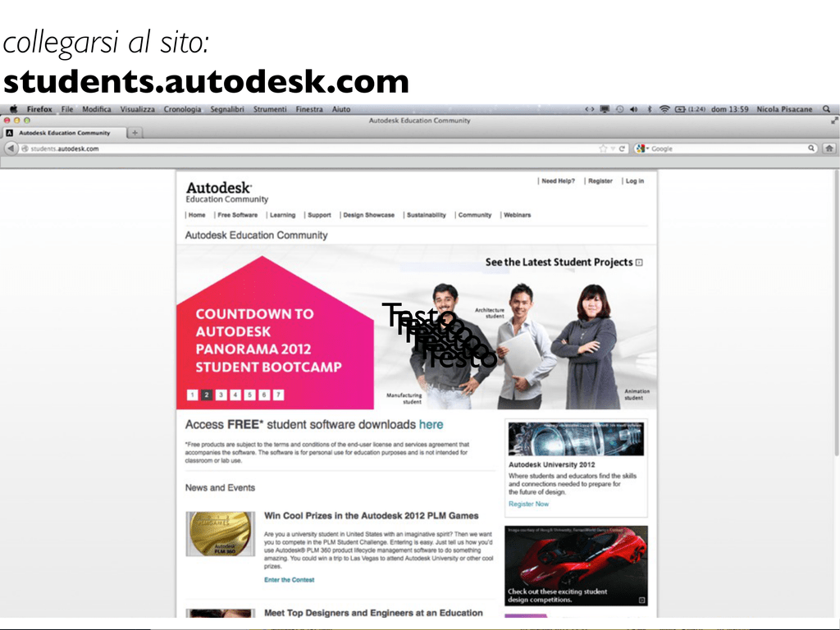Screen dimensions: 840x630
Task: Select banner slide number 3
Action: tap(221, 395)
